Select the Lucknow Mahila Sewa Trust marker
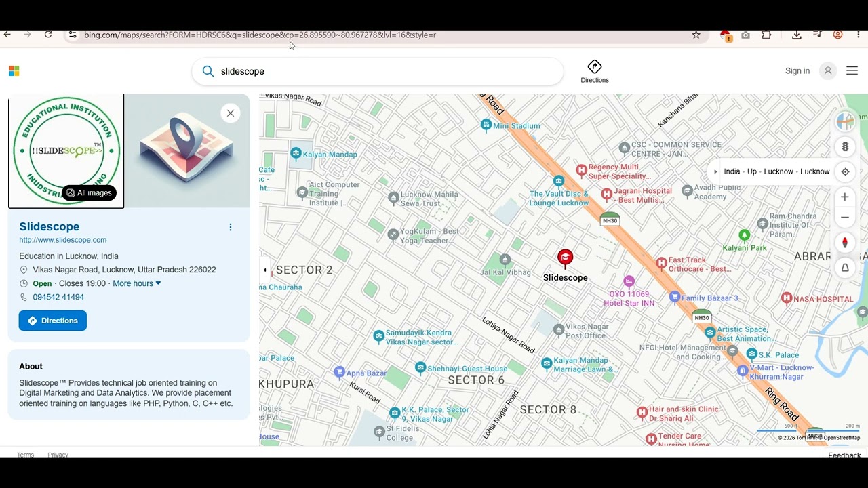This screenshot has height=488, width=868. click(x=393, y=198)
